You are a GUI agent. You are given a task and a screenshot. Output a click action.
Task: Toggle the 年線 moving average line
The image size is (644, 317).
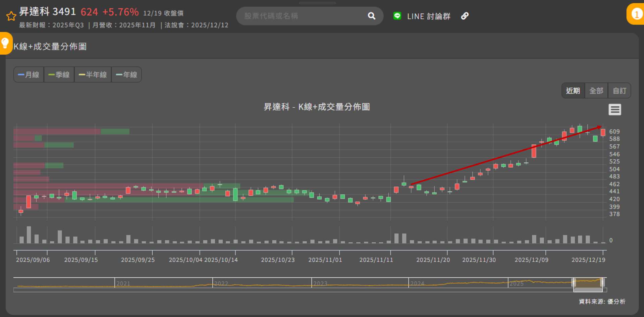click(126, 74)
